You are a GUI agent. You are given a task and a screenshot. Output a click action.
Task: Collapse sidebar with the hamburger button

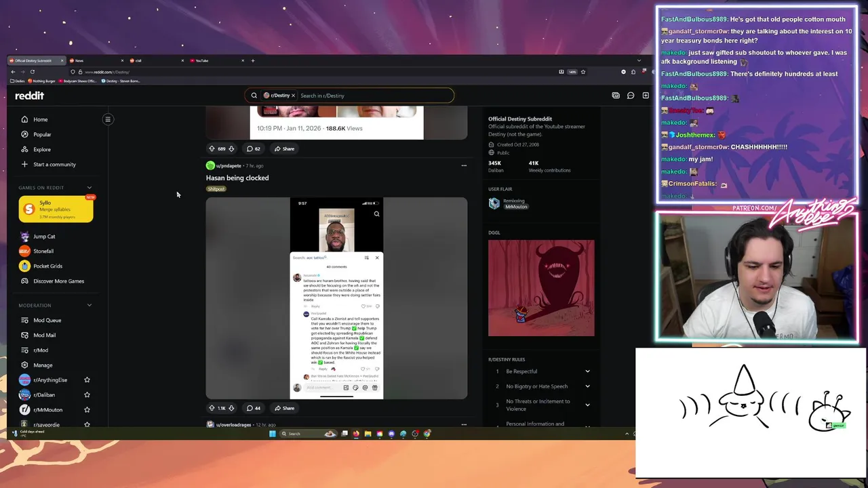pos(108,119)
